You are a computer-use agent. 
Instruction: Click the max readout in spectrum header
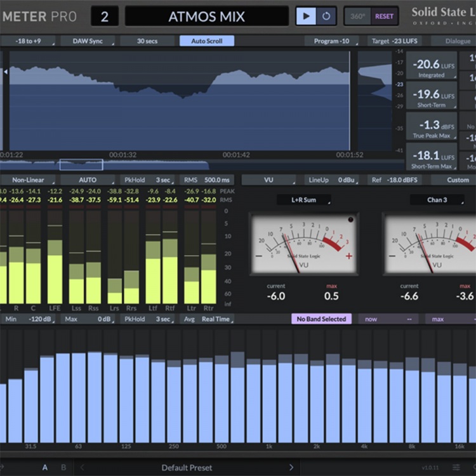[451, 319]
